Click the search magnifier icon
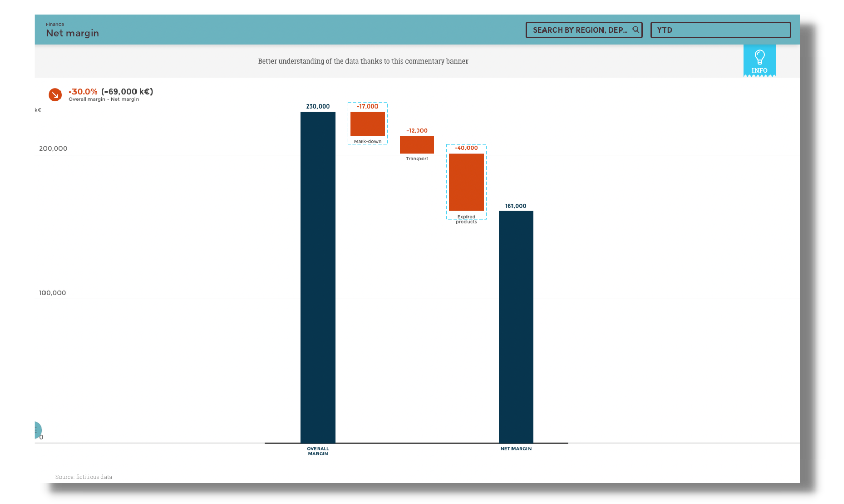Image resolution: width=844 pixels, height=504 pixels. pyautogui.click(x=636, y=30)
